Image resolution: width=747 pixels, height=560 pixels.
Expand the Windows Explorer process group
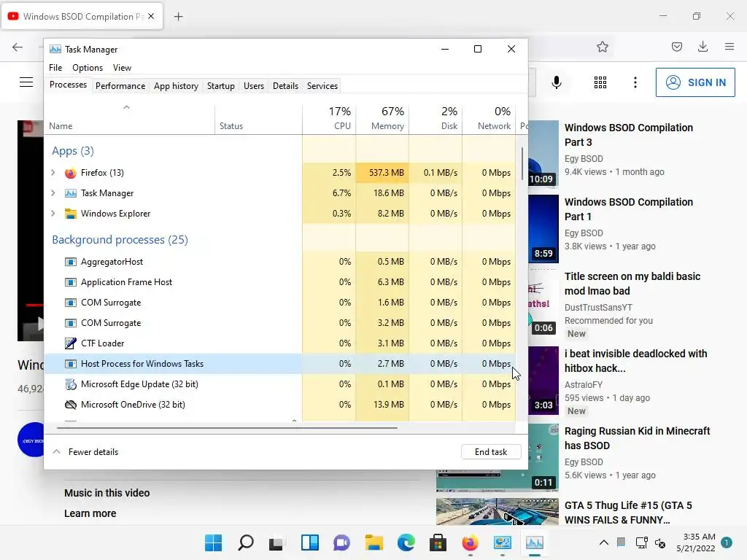tap(53, 214)
